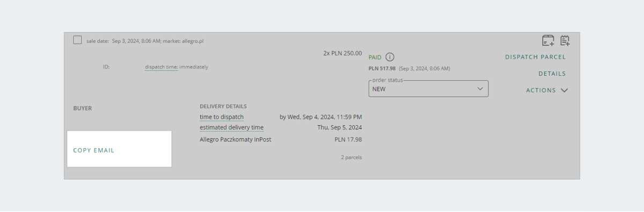Select the Allegro Paczkomaty InPost delivery method text

click(236, 140)
